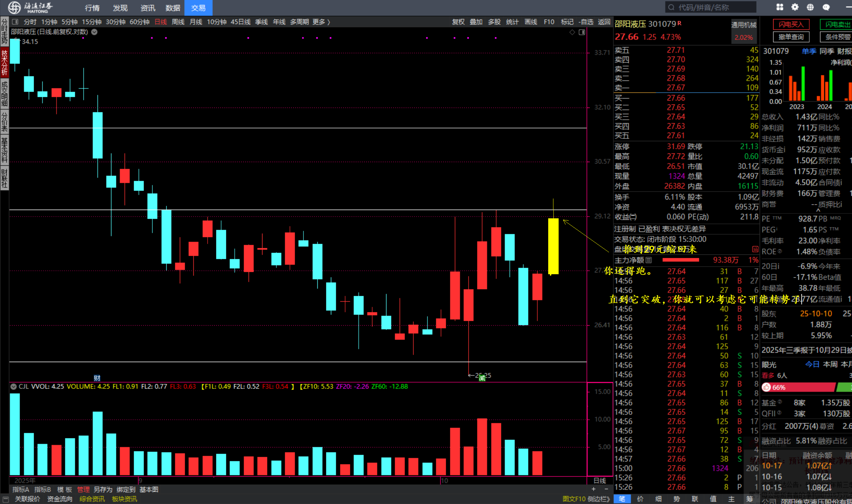
Task: Click the diamond marker icon above chart
Action: (x=572, y=32)
